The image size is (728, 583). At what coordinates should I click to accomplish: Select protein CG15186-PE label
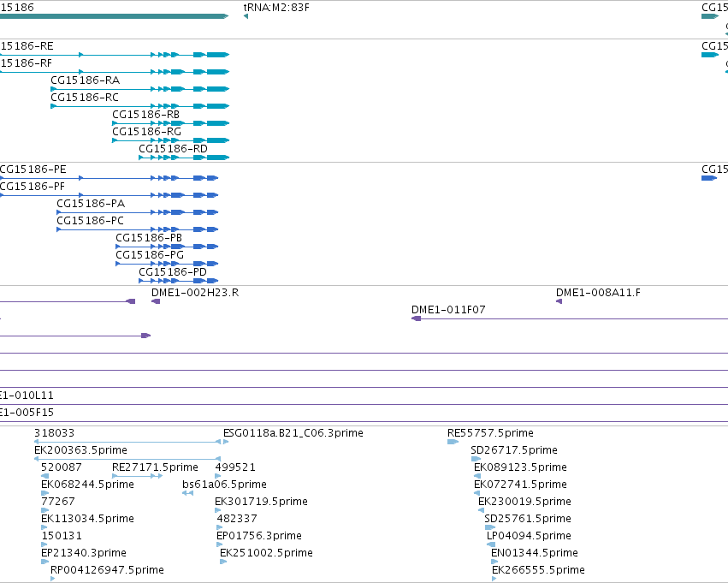pos(33,170)
